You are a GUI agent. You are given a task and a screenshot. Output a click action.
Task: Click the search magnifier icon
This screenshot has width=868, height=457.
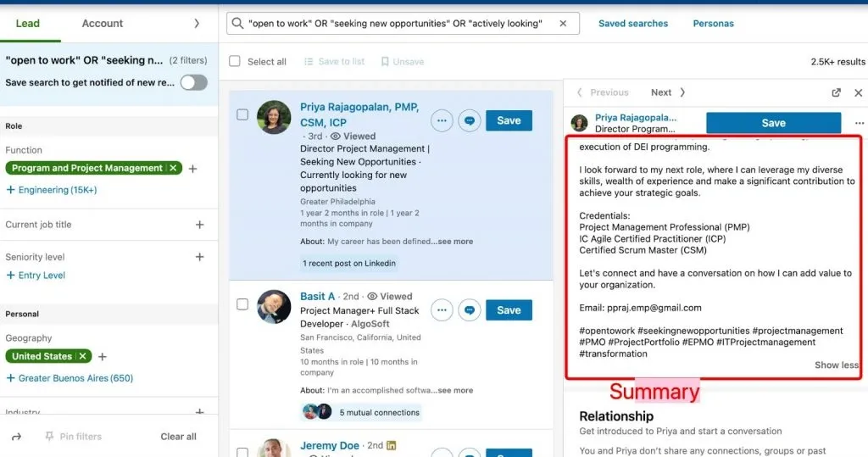point(237,23)
